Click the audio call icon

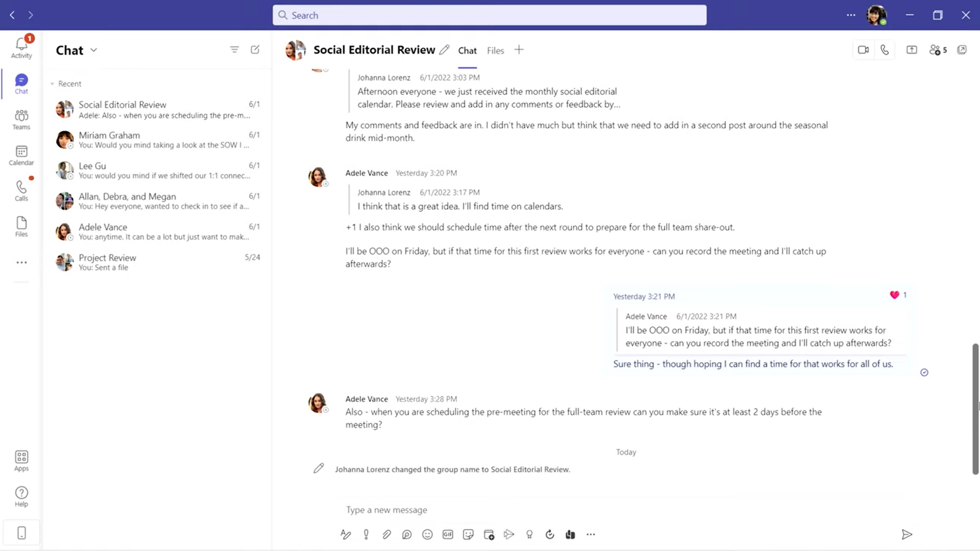click(884, 50)
